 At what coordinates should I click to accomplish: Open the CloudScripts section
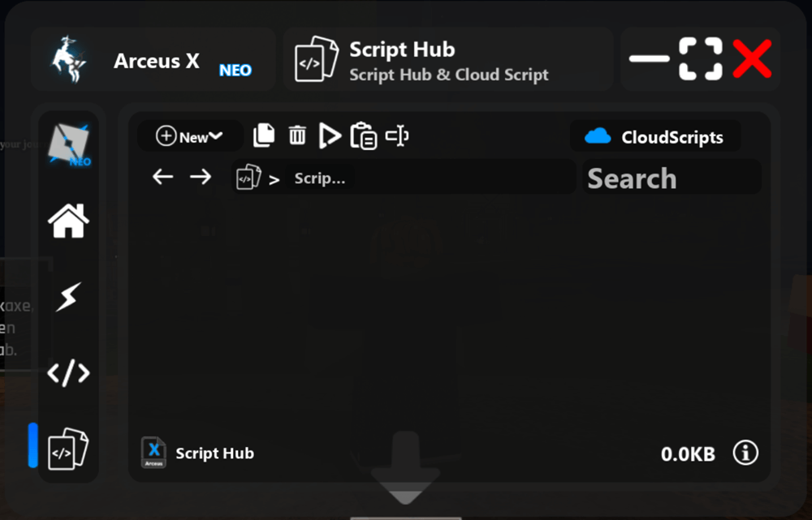[655, 136]
